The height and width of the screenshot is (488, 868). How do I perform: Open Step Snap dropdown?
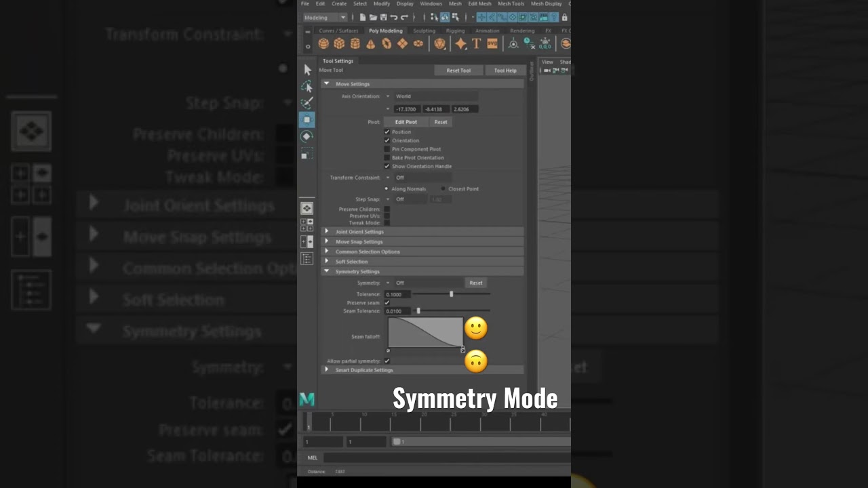click(x=406, y=199)
